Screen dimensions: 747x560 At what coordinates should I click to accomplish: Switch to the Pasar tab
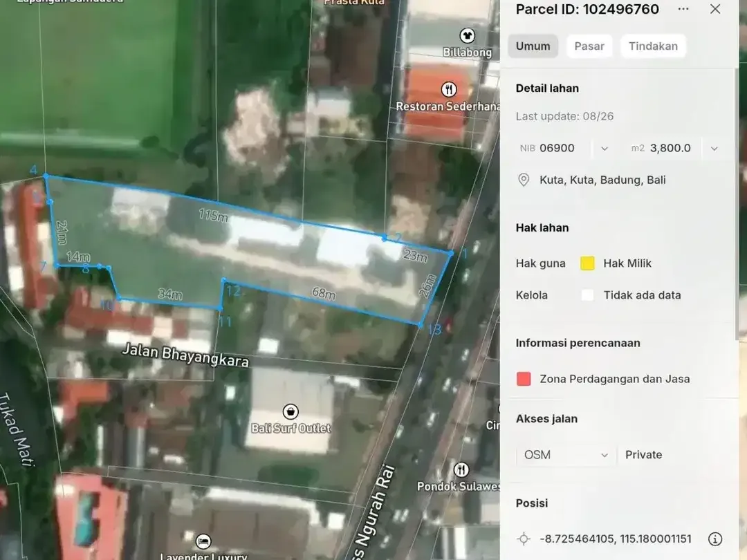pos(589,46)
